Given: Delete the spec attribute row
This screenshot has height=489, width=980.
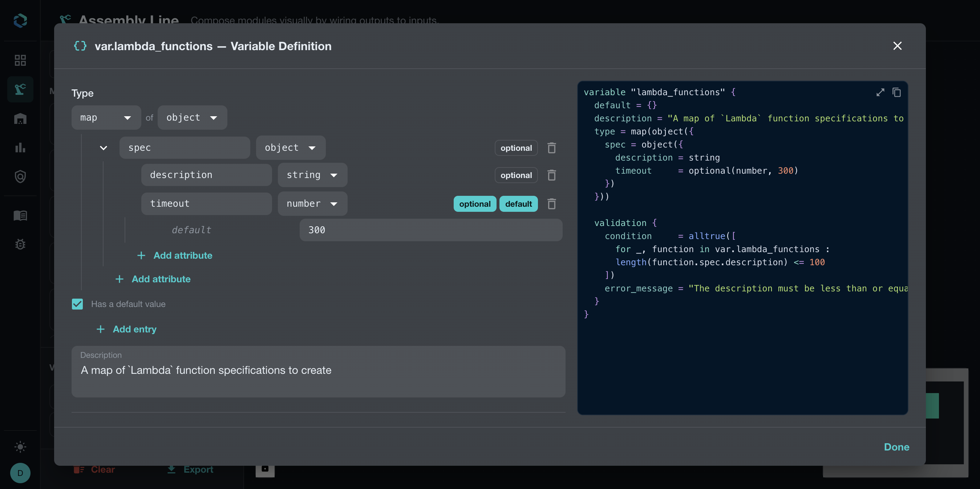Looking at the screenshot, I should pos(552,147).
